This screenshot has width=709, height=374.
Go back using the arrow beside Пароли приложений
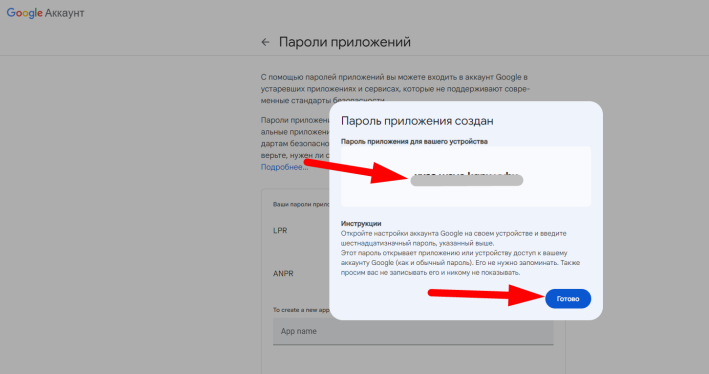point(265,42)
